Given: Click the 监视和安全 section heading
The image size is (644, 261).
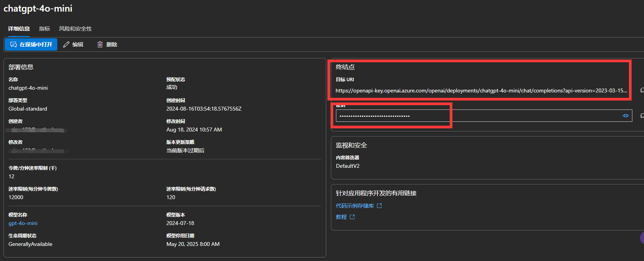Looking at the screenshot, I should coord(351,145).
